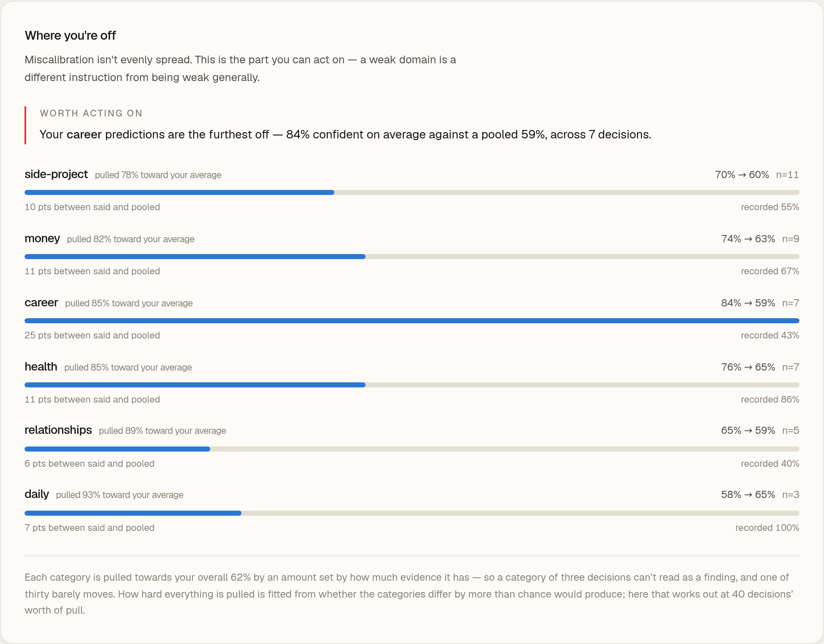Open the relationships category row

point(412,446)
